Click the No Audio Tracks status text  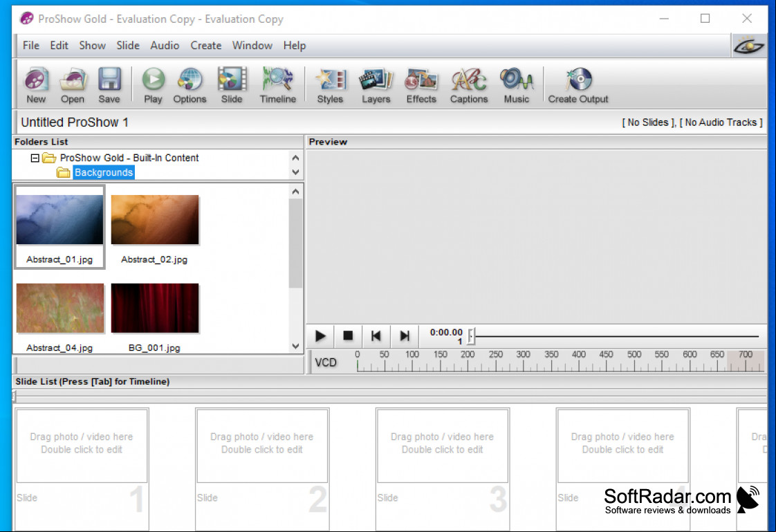[x=721, y=122]
